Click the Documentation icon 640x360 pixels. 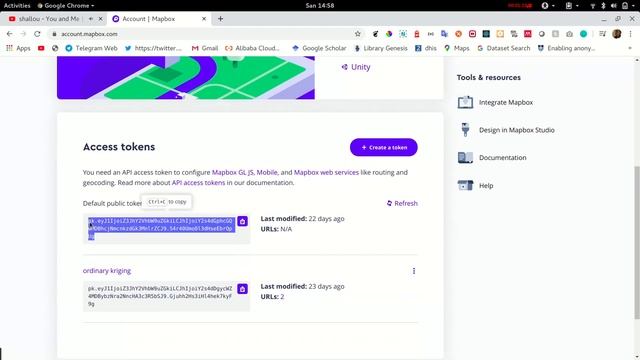click(465, 158)
